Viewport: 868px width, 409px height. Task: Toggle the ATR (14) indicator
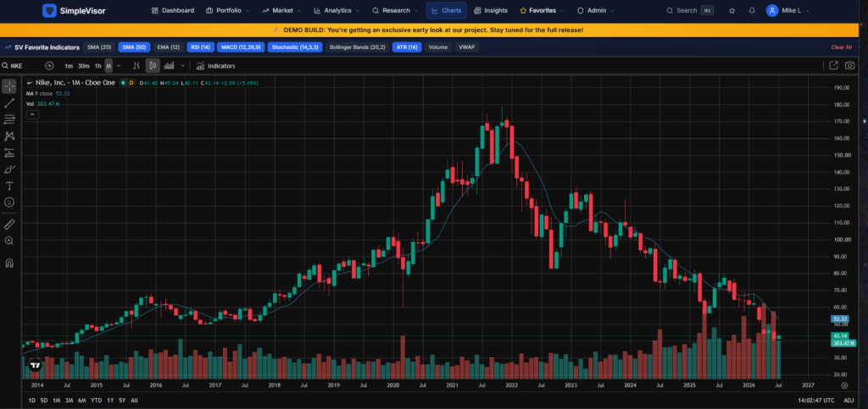tap(407, 47)
